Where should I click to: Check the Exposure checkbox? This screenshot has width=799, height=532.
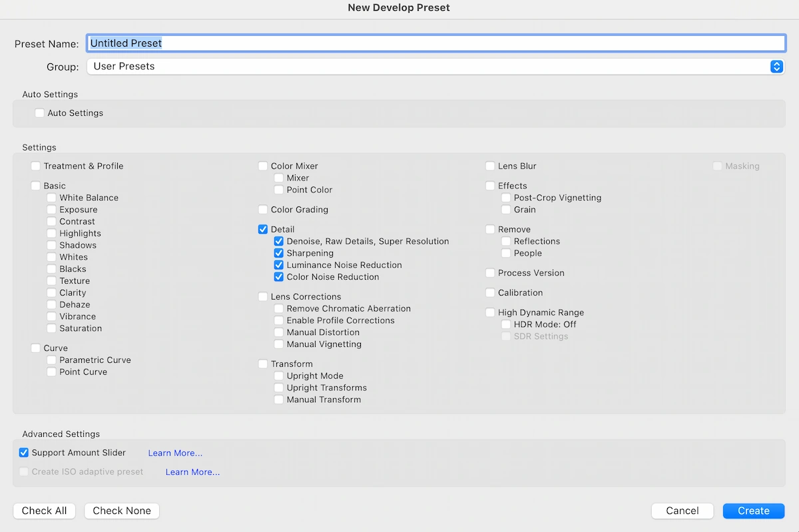click(52, 210)
